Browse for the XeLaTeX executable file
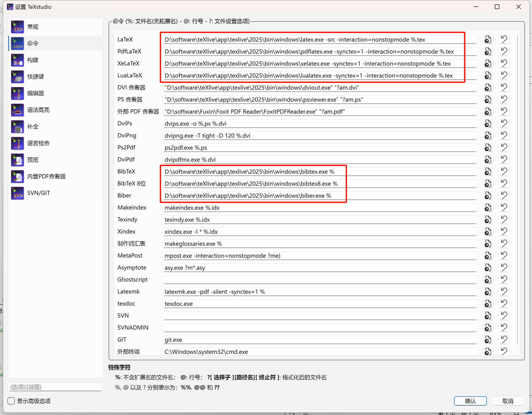This screenshot has width=532, height=415. pos(488,64)
